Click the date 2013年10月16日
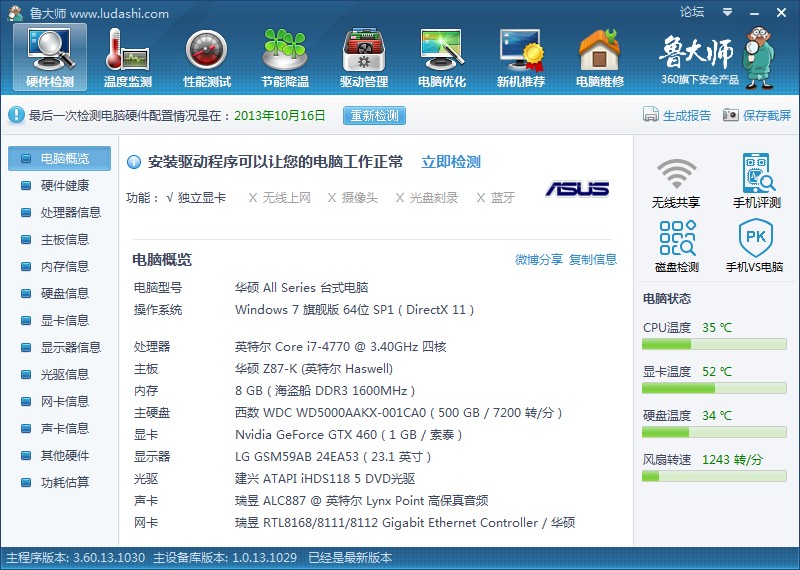 coord(280,115)
